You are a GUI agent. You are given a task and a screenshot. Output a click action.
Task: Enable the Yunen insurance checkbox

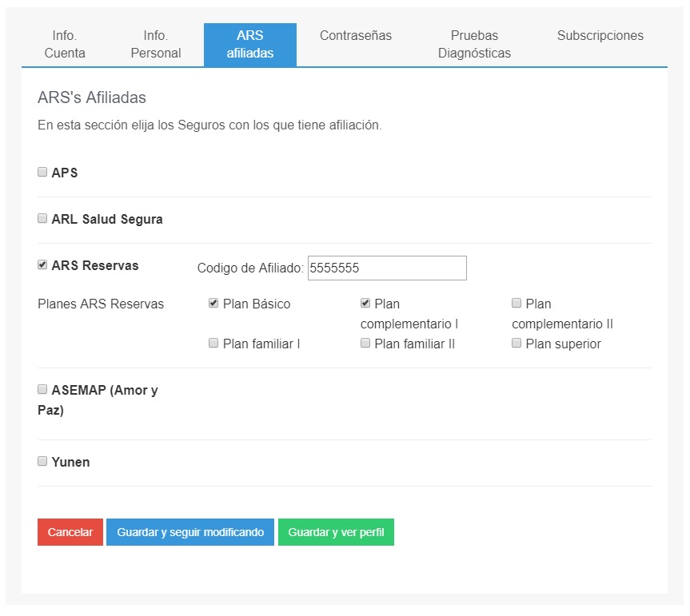point(42,461)
